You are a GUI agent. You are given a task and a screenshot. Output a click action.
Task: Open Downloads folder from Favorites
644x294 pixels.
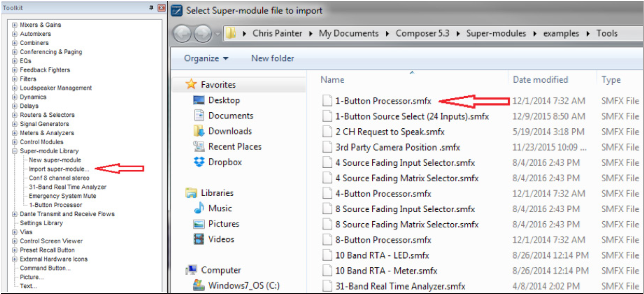point(230,131)
